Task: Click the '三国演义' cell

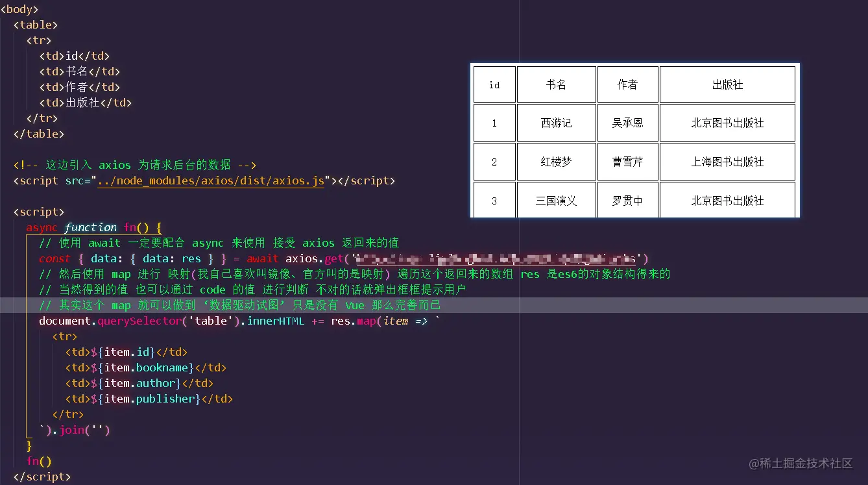Action: pos(556,200)
